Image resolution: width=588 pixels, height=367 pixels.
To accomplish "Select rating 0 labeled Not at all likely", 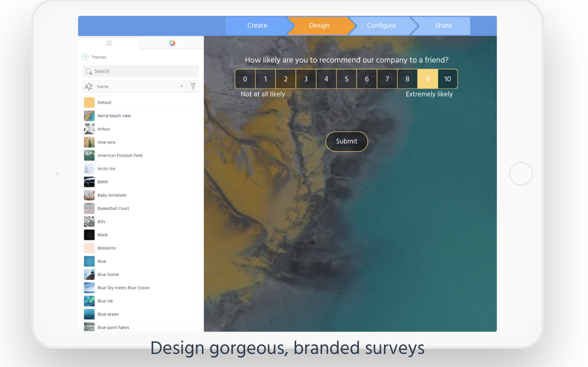I will [245, 79].
